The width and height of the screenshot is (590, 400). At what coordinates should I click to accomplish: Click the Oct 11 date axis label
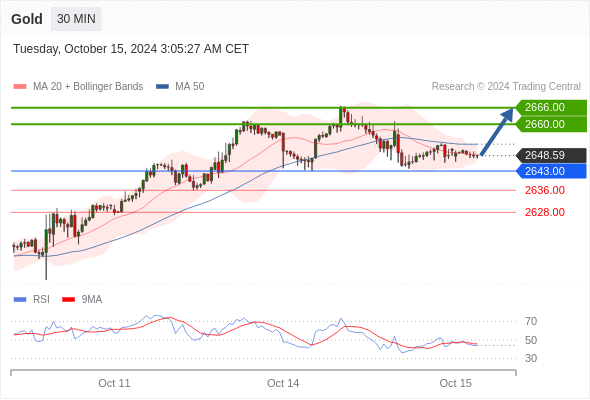[114, 383]
